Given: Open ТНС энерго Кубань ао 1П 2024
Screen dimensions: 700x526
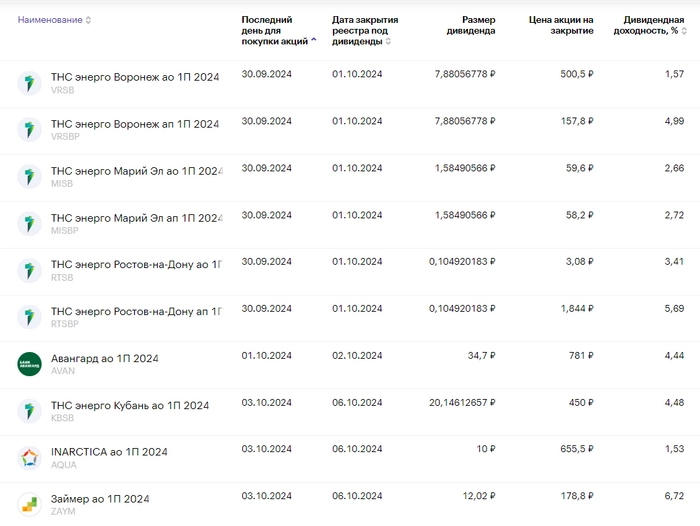Looking at the screenshot, I should (130, 405).
